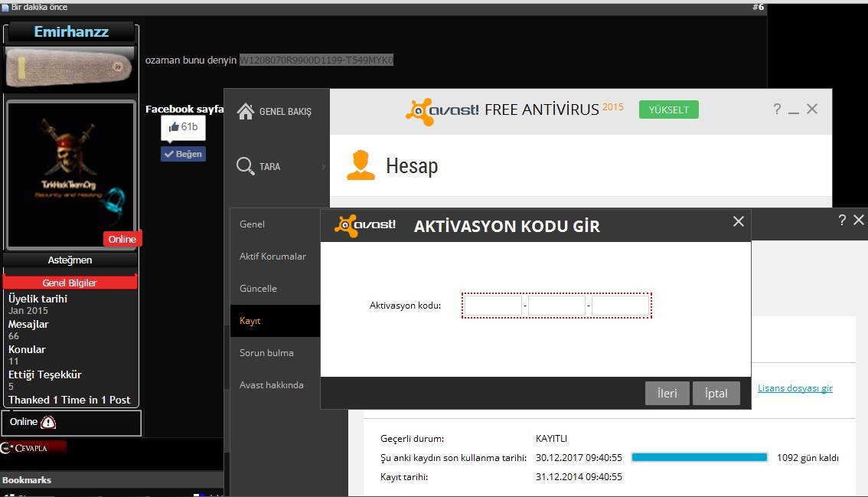
Task: Open help question mark in settings window
Action: point(842,220)
